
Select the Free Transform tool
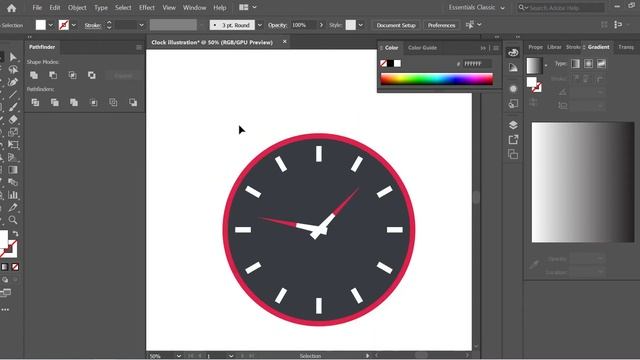point(13,144)
